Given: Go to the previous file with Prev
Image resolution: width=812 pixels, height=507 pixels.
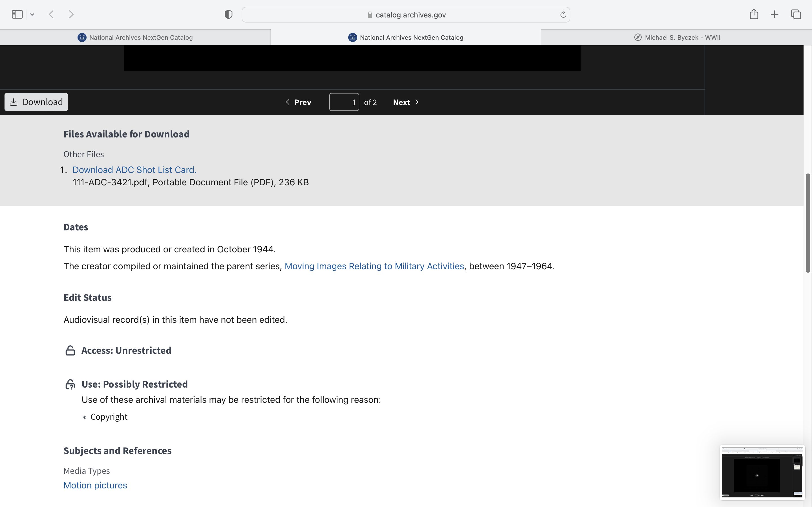Looking at the screenshot, I should coord(298,102).
